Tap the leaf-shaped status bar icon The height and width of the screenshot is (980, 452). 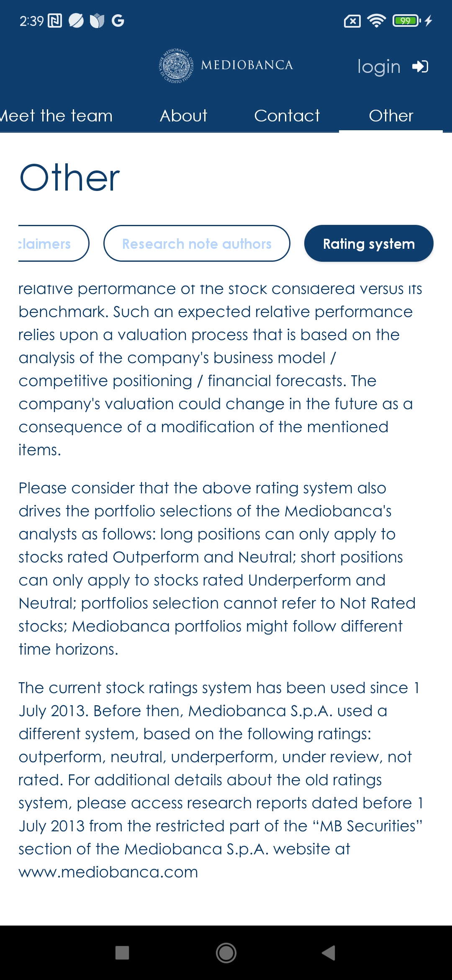(76, 21)
